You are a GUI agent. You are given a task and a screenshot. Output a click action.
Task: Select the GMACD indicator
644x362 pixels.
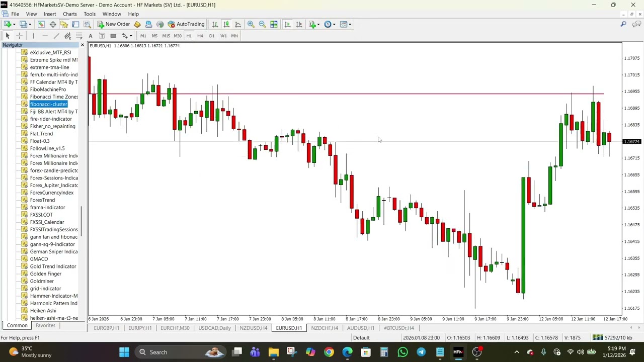pos(39,259)
